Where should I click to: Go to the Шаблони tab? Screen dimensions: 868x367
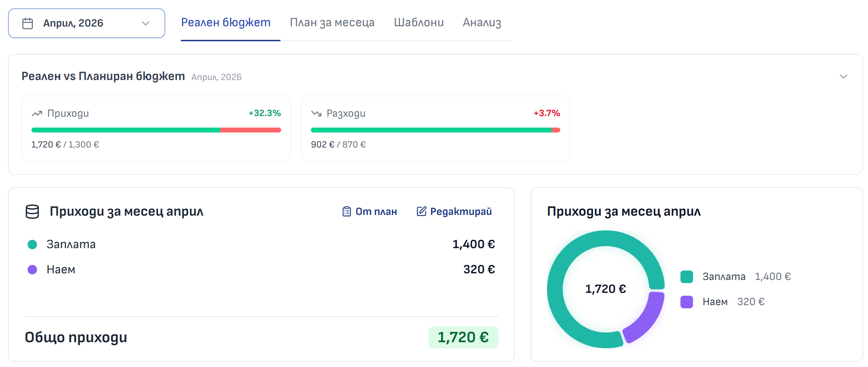(419, 22)
